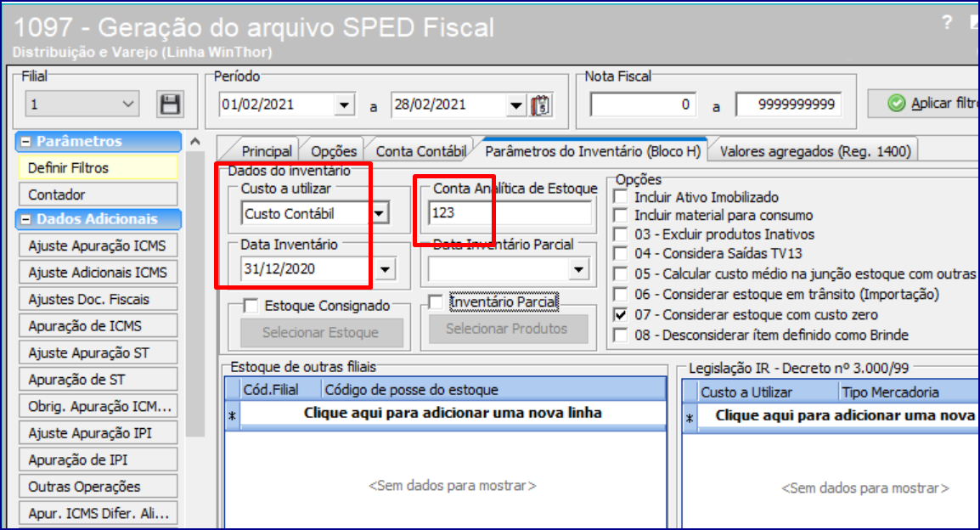This screenshot has width=980, height=530.
Task: Open Outras Operações item
Action: tap(99, 487)
